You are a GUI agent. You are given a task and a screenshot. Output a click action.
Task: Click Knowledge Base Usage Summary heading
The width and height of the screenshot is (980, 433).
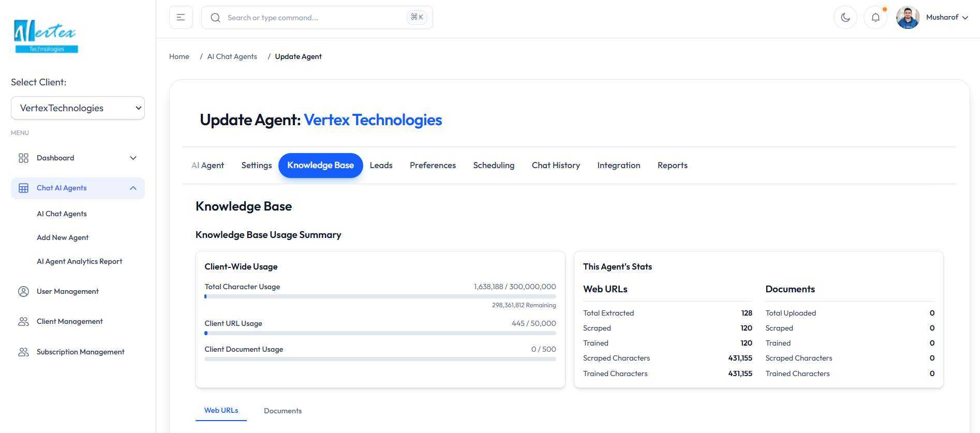[268, 235]
